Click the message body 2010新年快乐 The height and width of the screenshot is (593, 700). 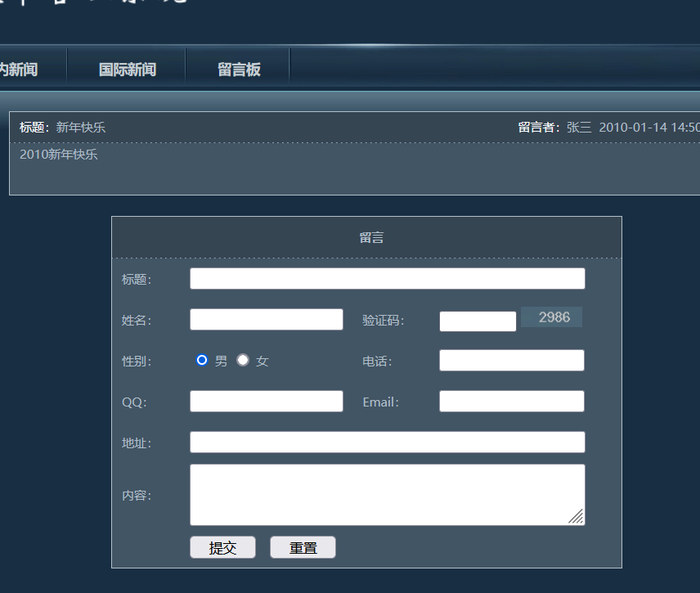59,154
